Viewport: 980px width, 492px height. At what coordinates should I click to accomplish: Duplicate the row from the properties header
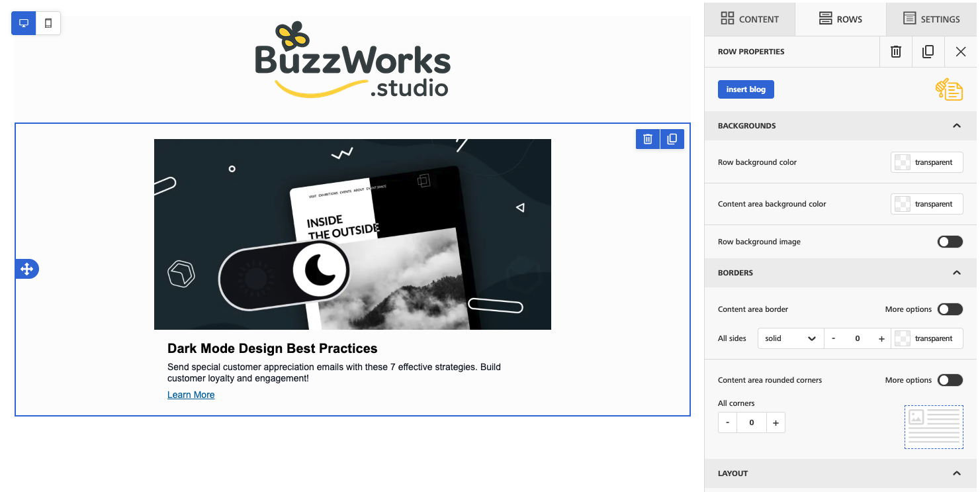928,51
